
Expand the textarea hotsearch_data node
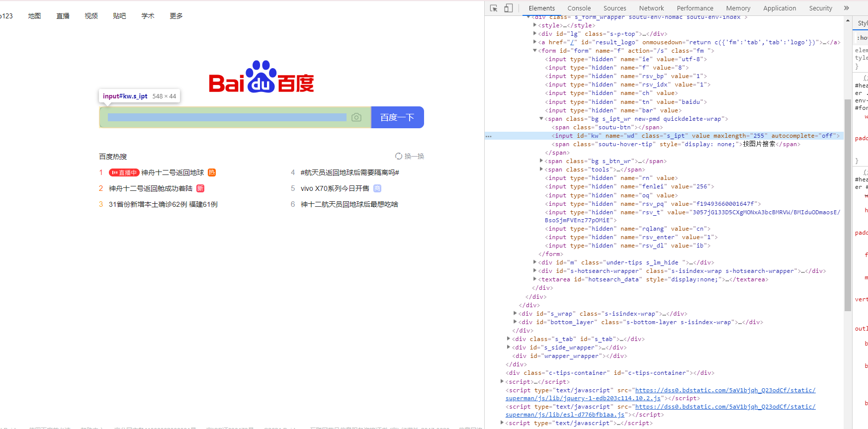535,279
